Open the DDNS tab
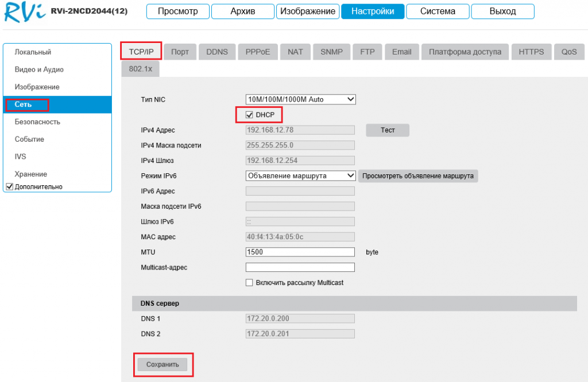Image resolution: width=588 pixels, height=382 pixels. coord(217,52)
